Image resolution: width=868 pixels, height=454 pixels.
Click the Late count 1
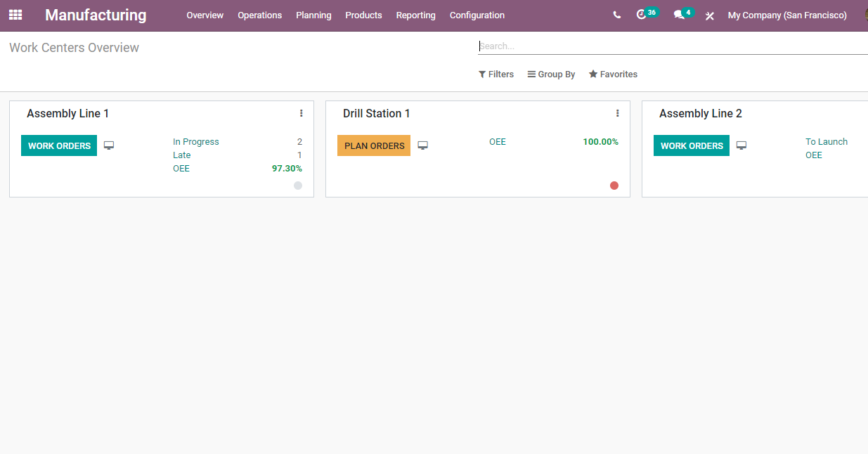pyautogui.click(x=299, y=155)
